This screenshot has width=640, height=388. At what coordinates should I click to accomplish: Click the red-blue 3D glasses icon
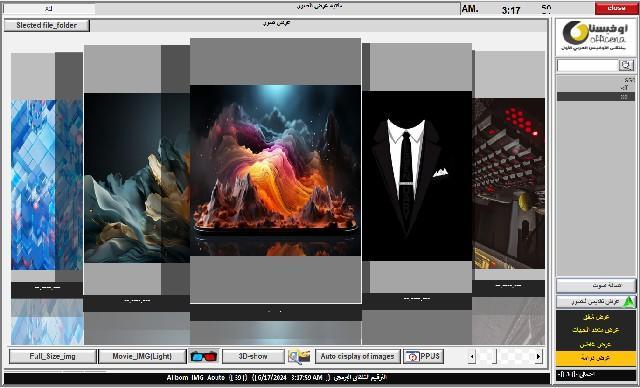click(204, 356)
